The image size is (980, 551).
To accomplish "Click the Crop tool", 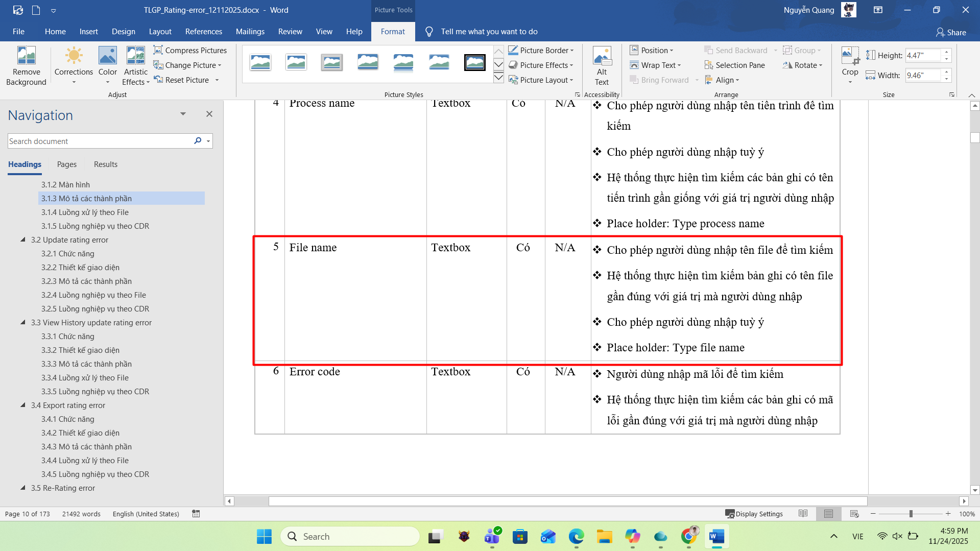I will pos(850,56).
